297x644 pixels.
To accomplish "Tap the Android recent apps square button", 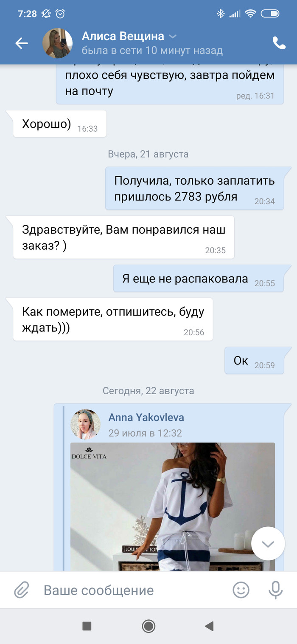I will (x=87, y=626).
